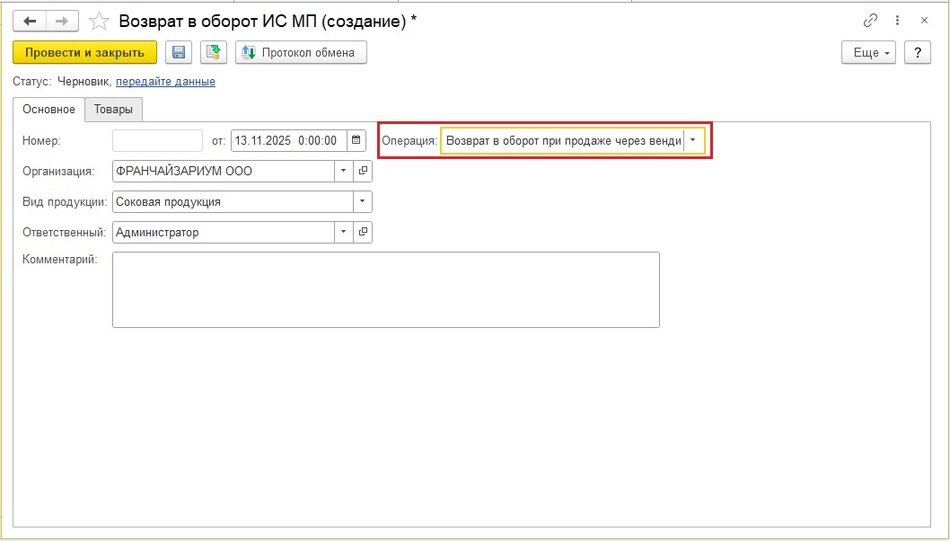
Task: Open the calendar date picker icon
Action: (x=357, y=141)
